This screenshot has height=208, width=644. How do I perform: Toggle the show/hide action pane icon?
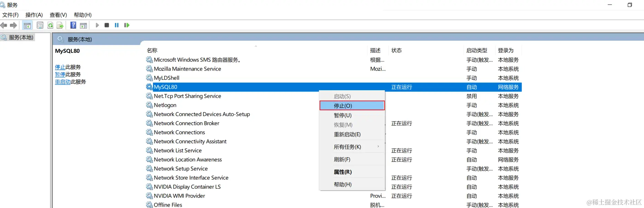[83, 25]
